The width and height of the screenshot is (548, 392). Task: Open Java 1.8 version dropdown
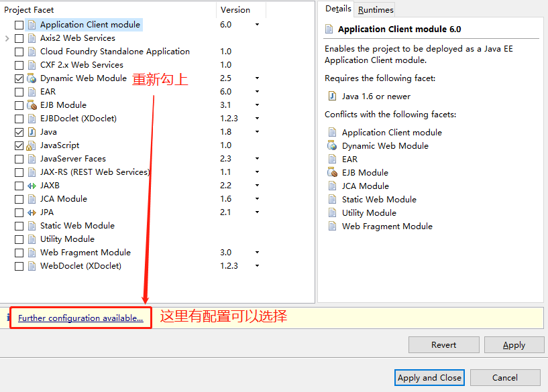click(x=257, y=132)
